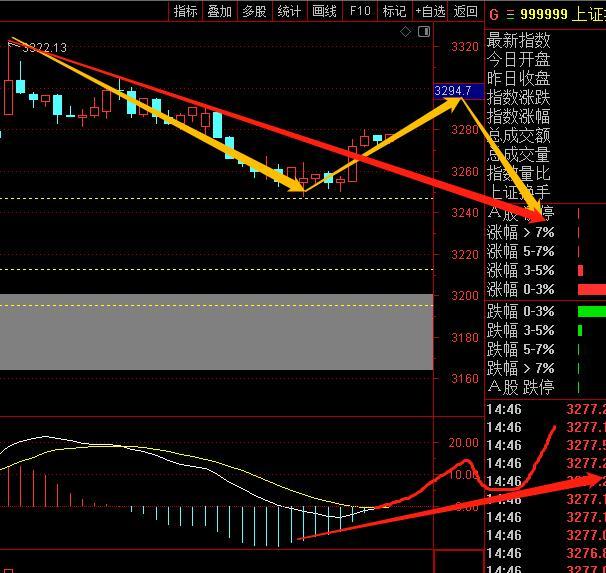Click the green list icon beside 999999

tap(510, 15)
